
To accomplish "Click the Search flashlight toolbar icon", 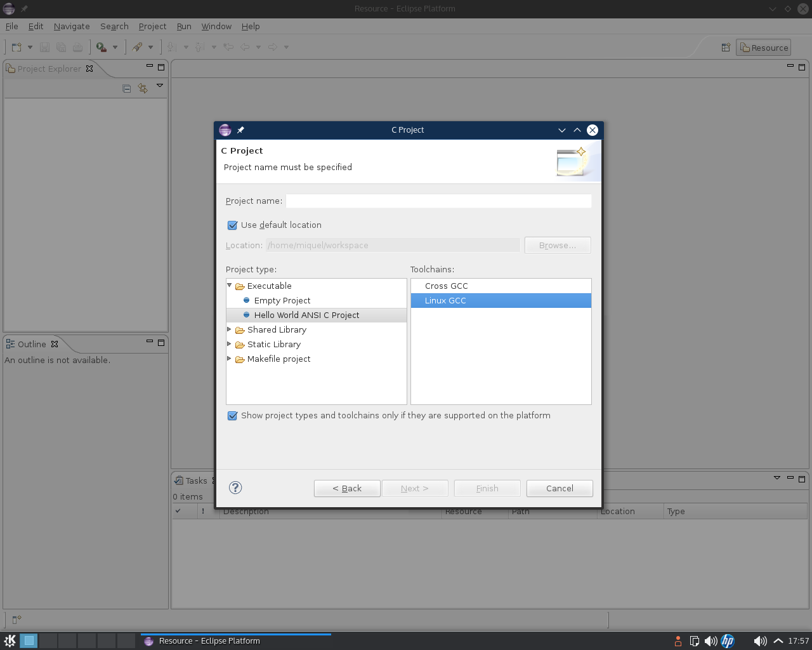I will [x=137, y=47].
